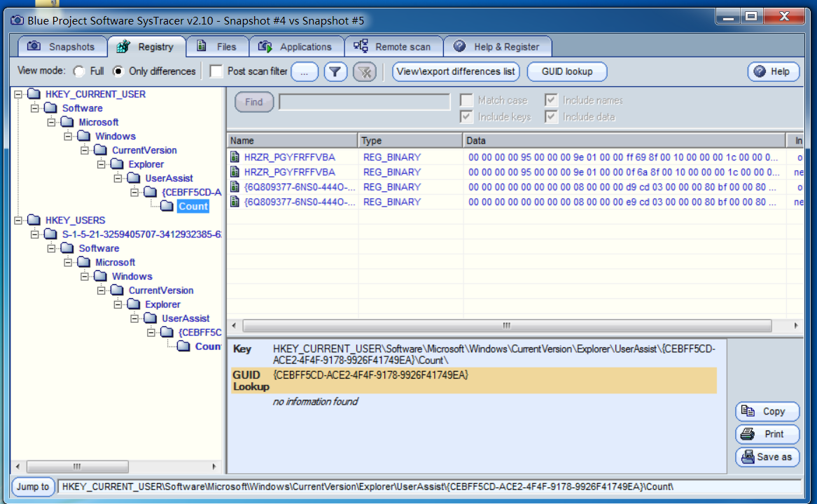Collapse the Explorer node under HKEY_CURRENT_USER
The width and height of the screenshot is (817, 504).
[x=102, y=164]
